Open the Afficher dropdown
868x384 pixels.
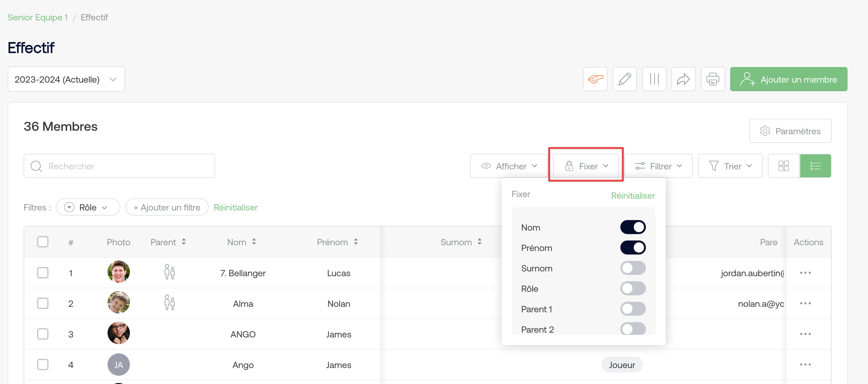[508, 166]
